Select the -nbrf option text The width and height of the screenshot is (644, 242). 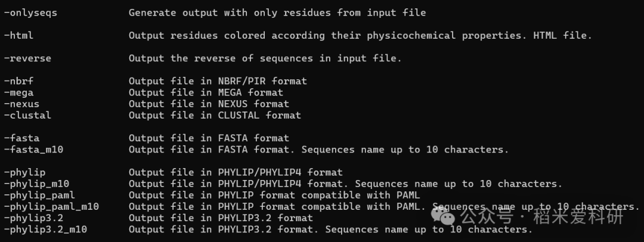click(18, 81)
